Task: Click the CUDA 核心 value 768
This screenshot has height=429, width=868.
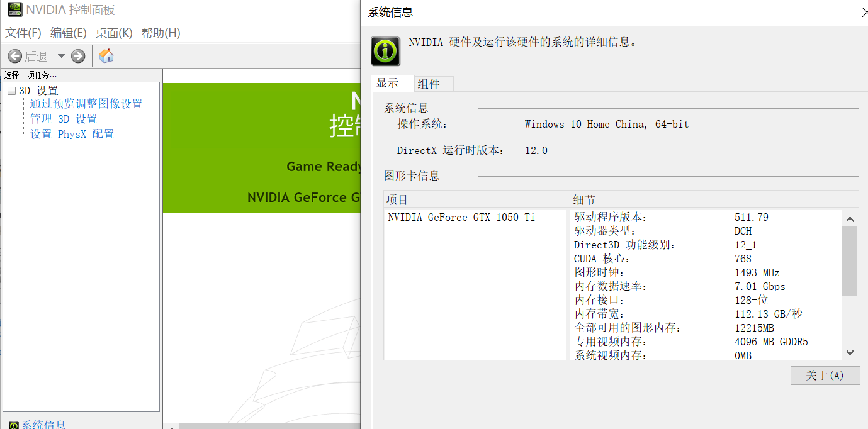Action: point(743,259)
